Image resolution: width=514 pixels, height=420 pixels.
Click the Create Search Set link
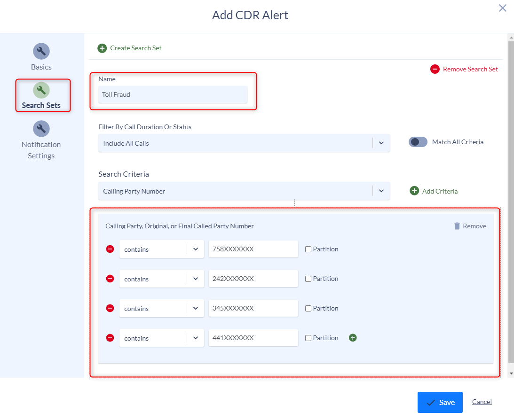[136, 48]
